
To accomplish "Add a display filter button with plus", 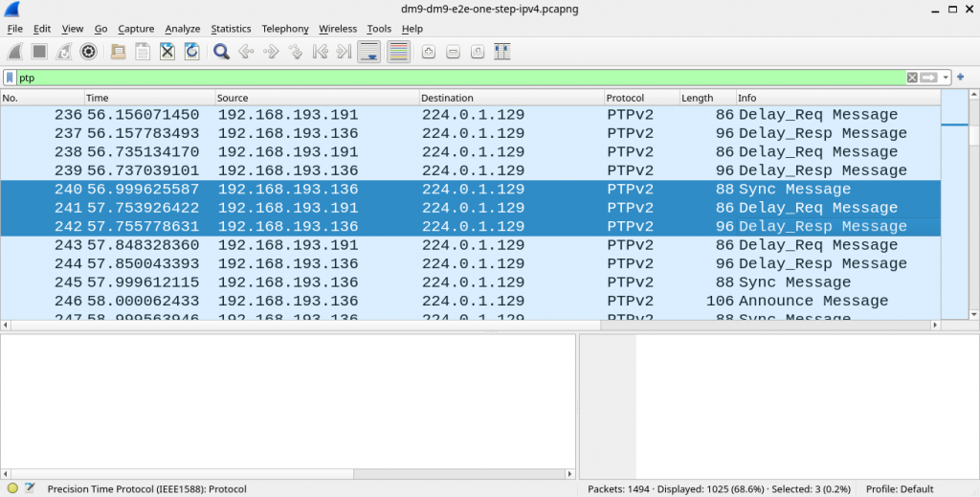I will (x=961, y=77).
